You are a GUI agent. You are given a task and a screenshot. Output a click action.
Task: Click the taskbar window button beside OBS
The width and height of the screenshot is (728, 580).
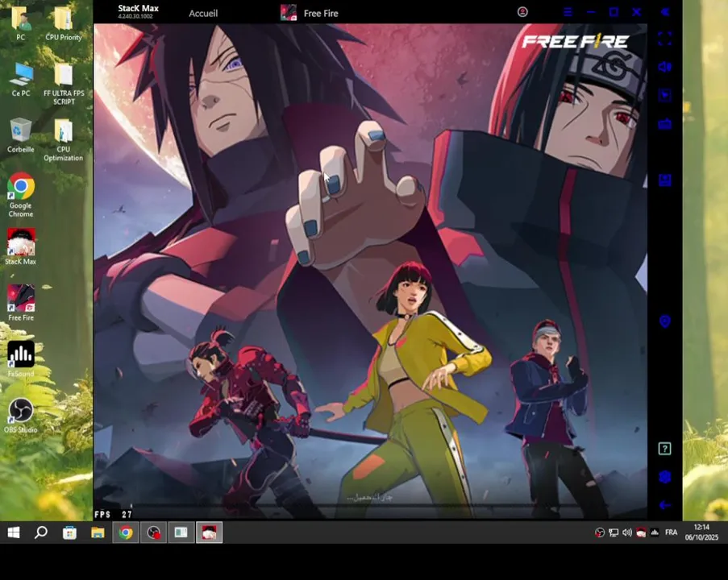pyautogui.click(x=181, y=532)
